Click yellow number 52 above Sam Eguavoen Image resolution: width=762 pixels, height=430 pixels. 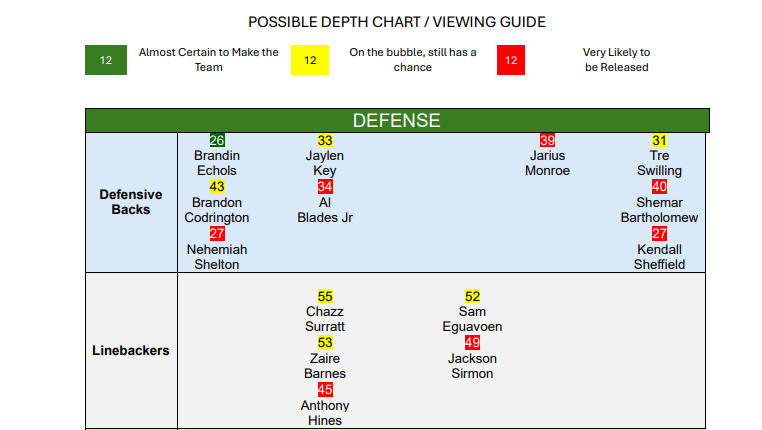click(x=472, y=296)
